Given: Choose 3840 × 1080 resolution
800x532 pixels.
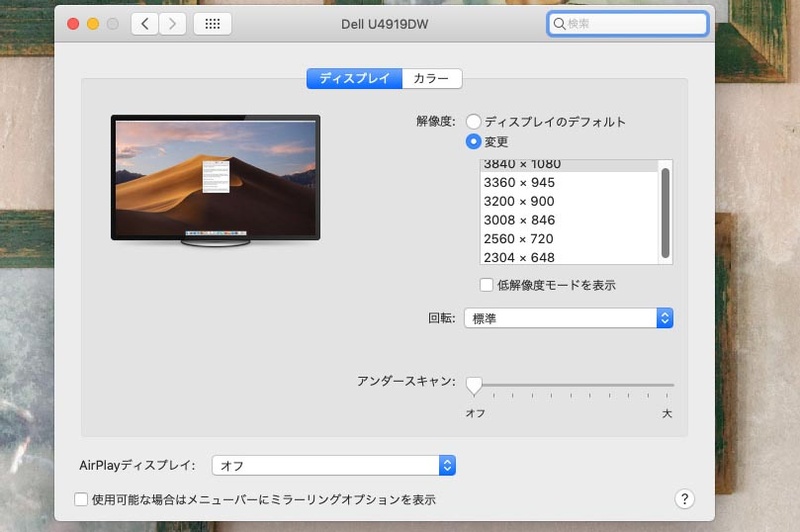Looking at the screenshot, I should pyautogui.click(x=569, y=165).
